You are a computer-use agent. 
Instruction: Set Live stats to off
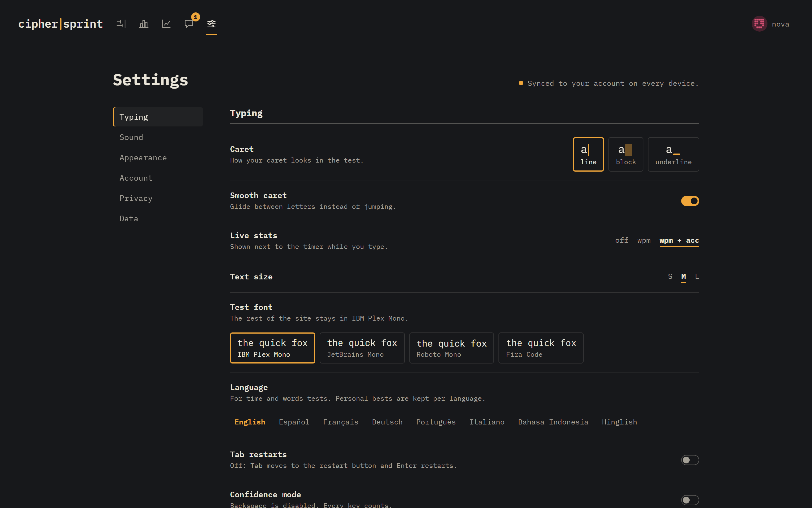622,240
